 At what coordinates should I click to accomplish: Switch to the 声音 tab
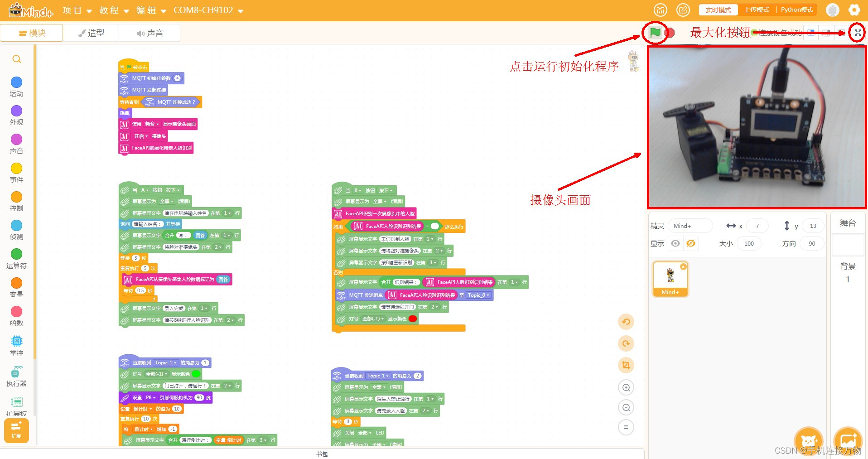pos(149,33)
